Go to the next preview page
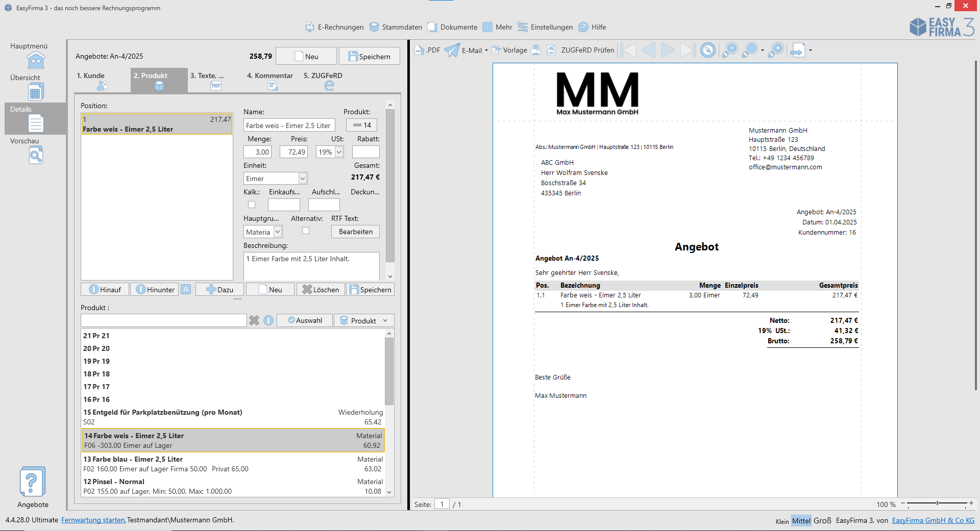 pyautogui.click(x=668, y=50)
